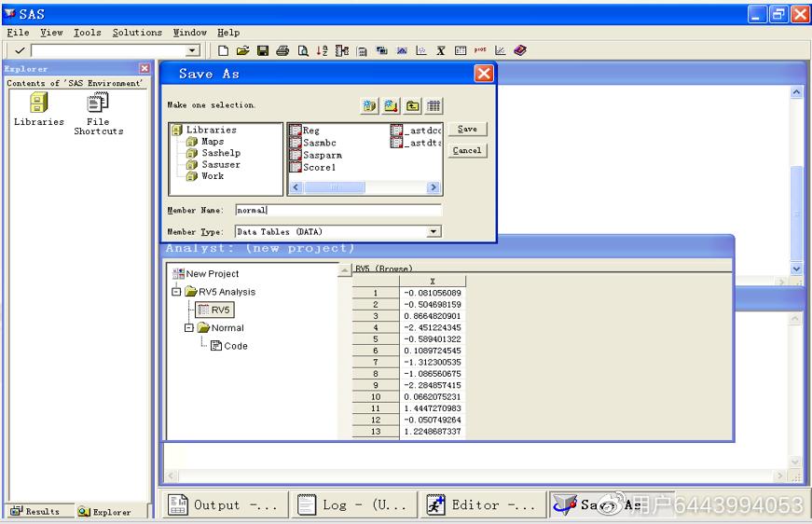Select the Work library in tree
812x524 pixels.
tap(213, 175)
